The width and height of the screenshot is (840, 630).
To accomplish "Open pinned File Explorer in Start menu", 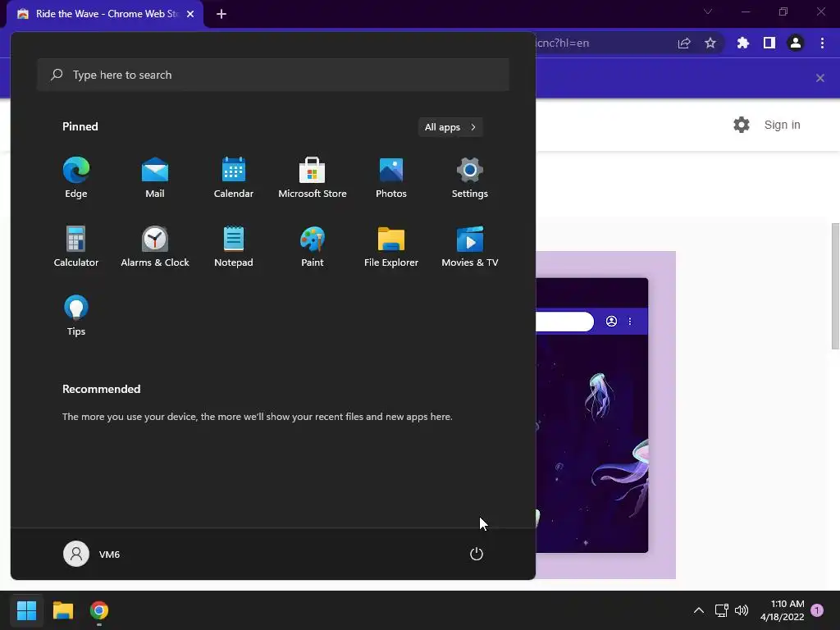I will point(391,246).
